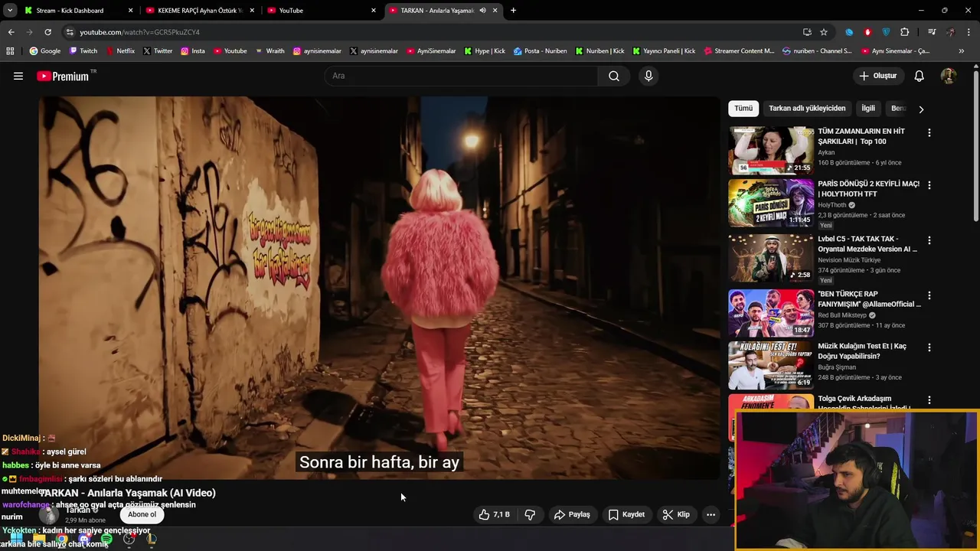Select the Tümü filter chip
The height and width of the screenshot is (551, 980).
point(743,108)
